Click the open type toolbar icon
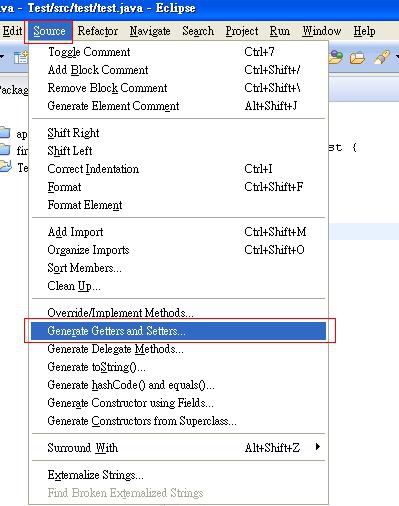This screenshot has width=399, height=506. coord(336,57)
